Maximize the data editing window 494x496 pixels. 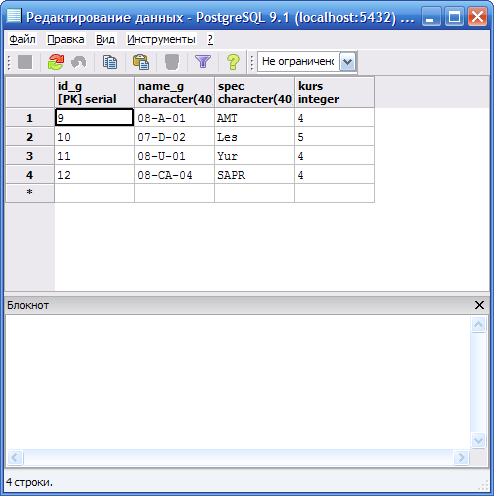454,17
